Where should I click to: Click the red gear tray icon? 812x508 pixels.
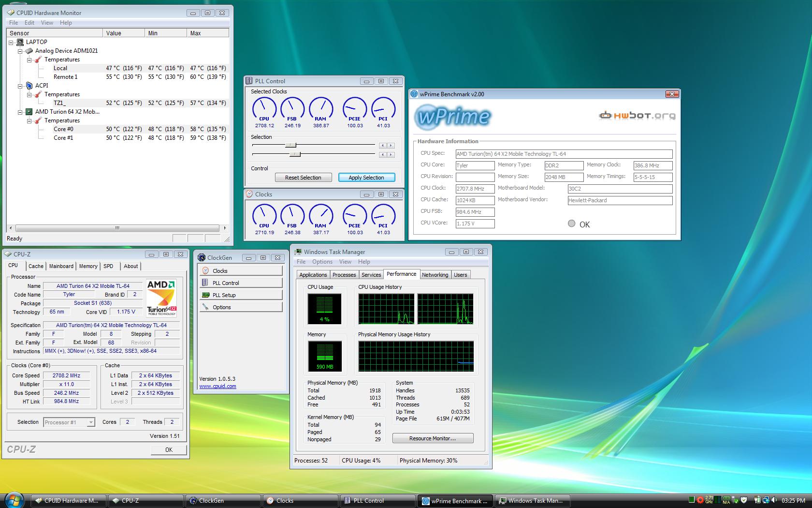point(700,500)
